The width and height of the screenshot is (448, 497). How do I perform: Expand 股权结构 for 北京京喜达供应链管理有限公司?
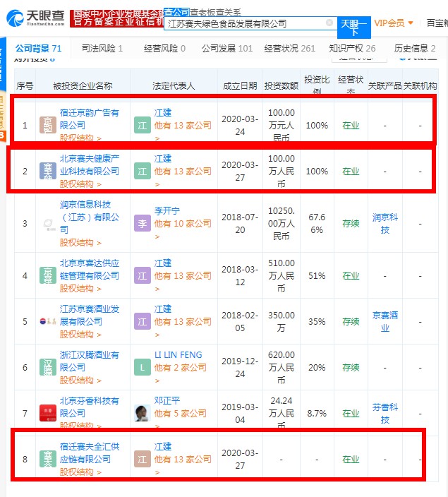(80, 289)
